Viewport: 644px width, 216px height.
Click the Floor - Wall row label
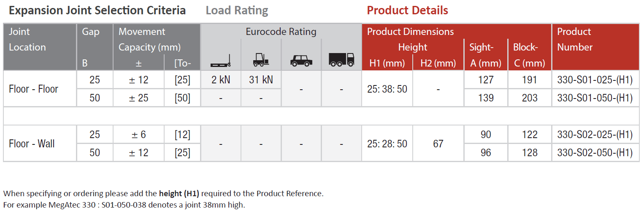click(x=32, y=144)
